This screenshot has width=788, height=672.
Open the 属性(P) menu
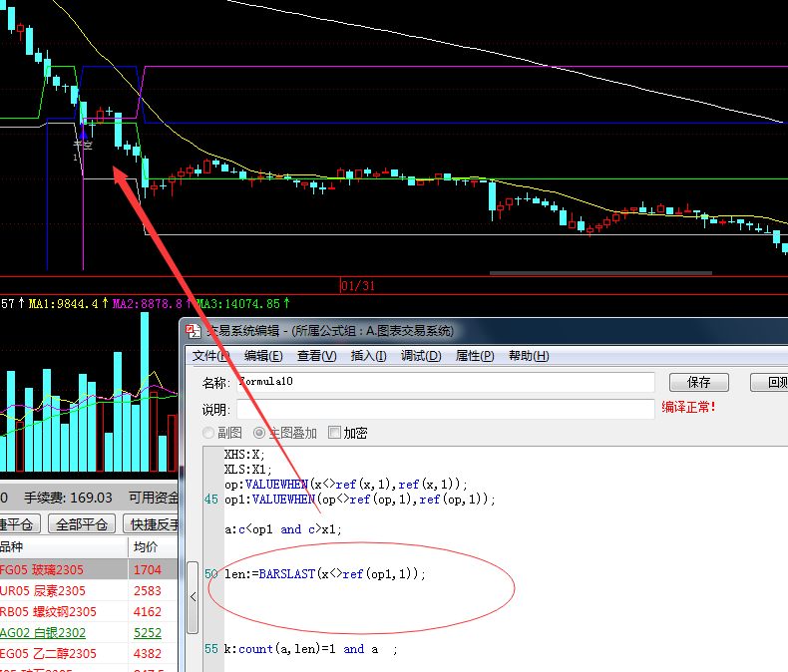coord(475,356)
